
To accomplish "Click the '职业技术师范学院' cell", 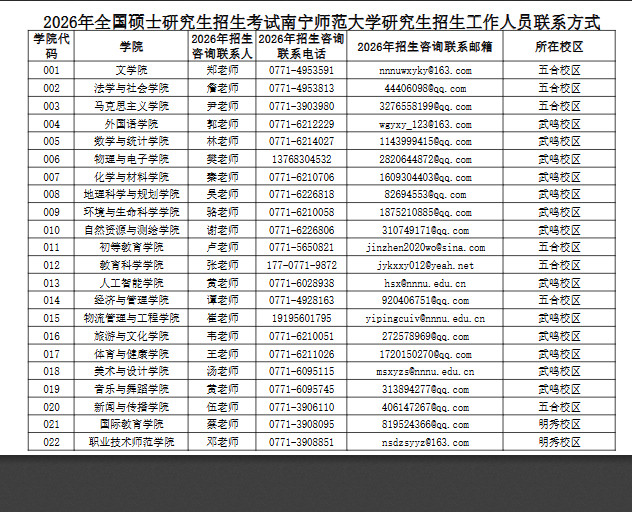I will tap(131, 442).
